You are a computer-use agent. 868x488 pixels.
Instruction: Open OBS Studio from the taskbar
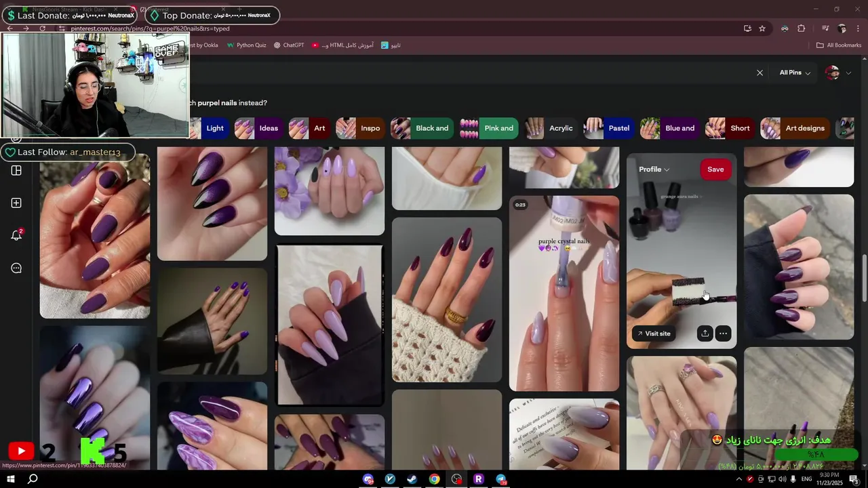pos(456,479)
